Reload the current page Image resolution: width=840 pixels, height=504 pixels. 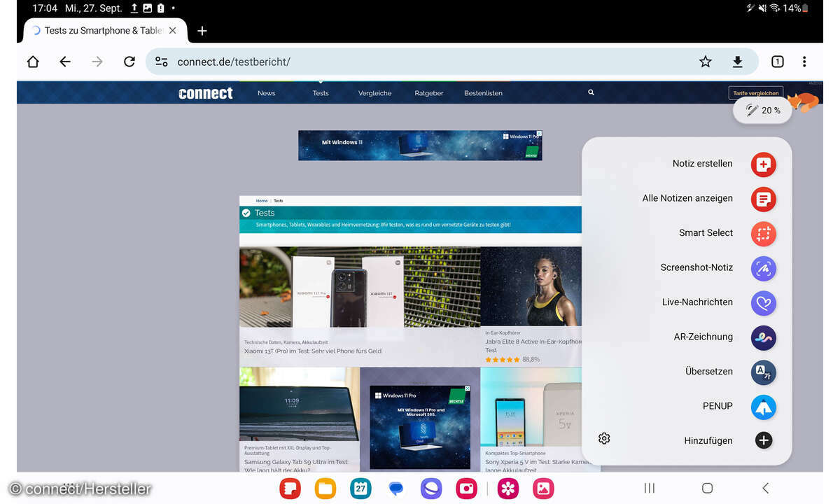coord(129,62)
